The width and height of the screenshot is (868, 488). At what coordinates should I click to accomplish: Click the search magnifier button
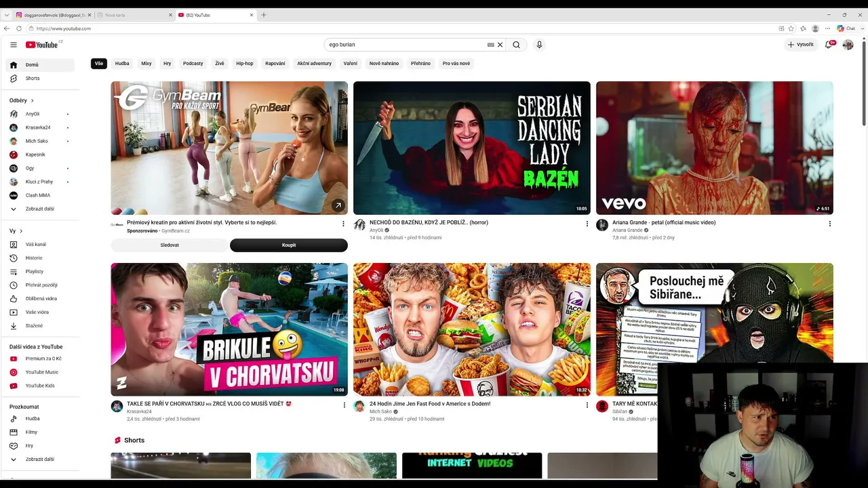[516, 45]
